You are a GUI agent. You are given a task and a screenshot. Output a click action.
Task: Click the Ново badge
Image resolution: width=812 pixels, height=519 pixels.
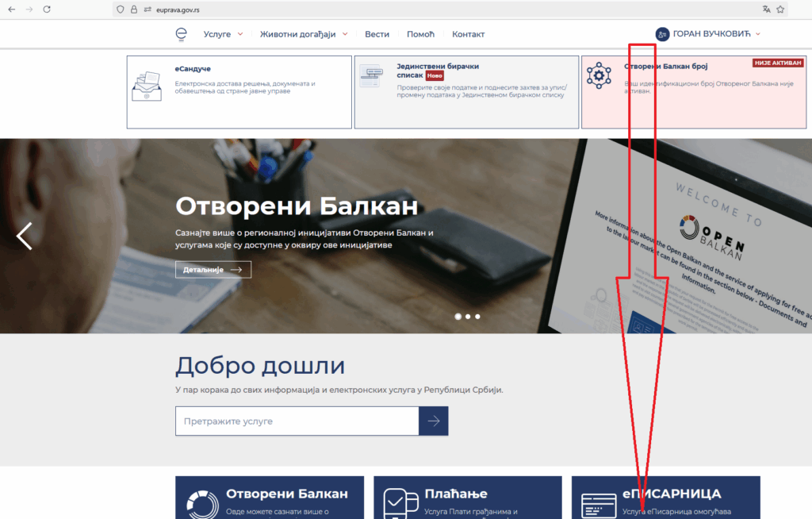(435, 75)
